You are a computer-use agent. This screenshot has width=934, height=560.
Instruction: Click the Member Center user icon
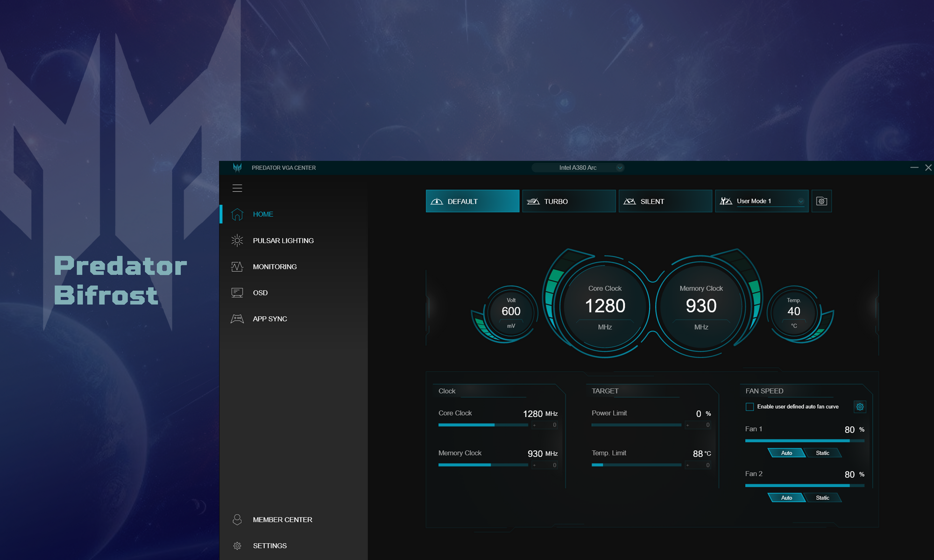237,519
